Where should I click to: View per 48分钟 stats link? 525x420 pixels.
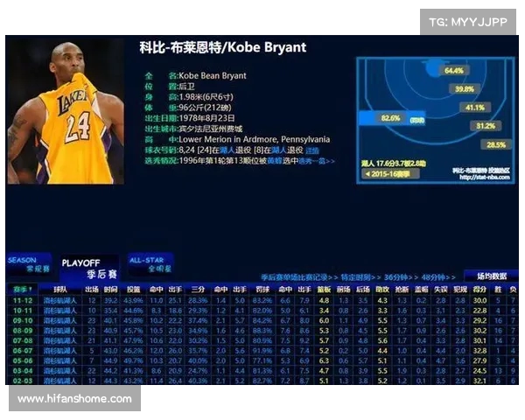[x=438, y=277]
